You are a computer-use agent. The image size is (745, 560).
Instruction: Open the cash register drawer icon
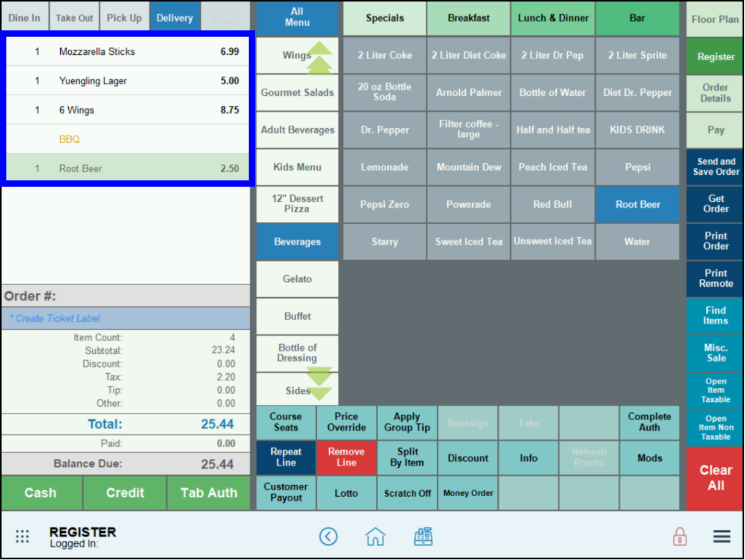pyautogui.click(x=423, y=536)
